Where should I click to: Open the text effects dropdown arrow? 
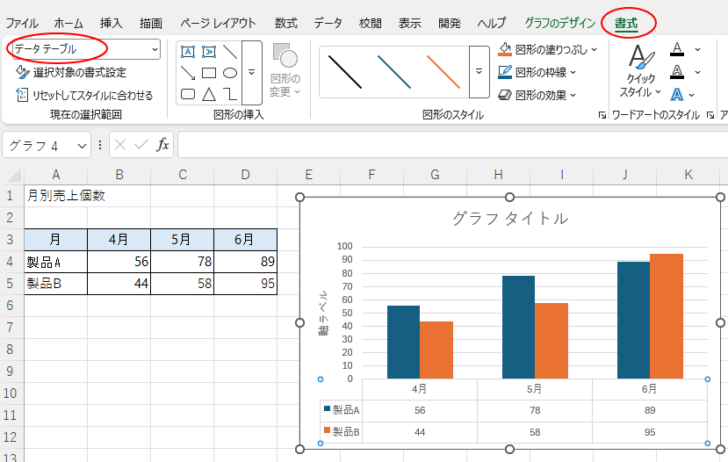pyautogui.click(x=692, y=95)
